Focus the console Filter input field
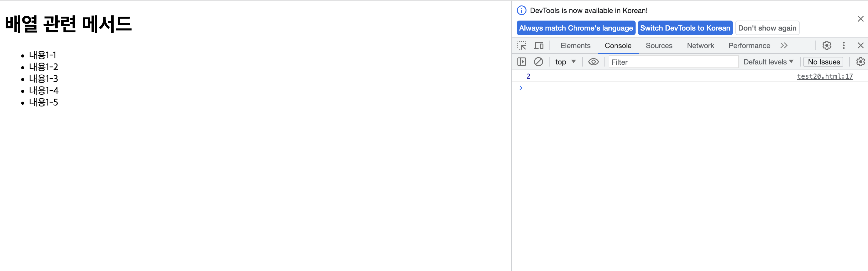Viewport: 868px width, 271px height. click(x=673, y=62)
